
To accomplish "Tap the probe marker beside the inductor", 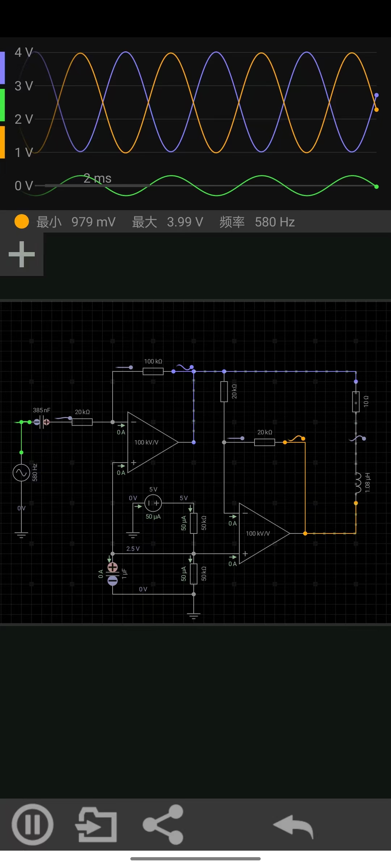I will click(358, 438).
